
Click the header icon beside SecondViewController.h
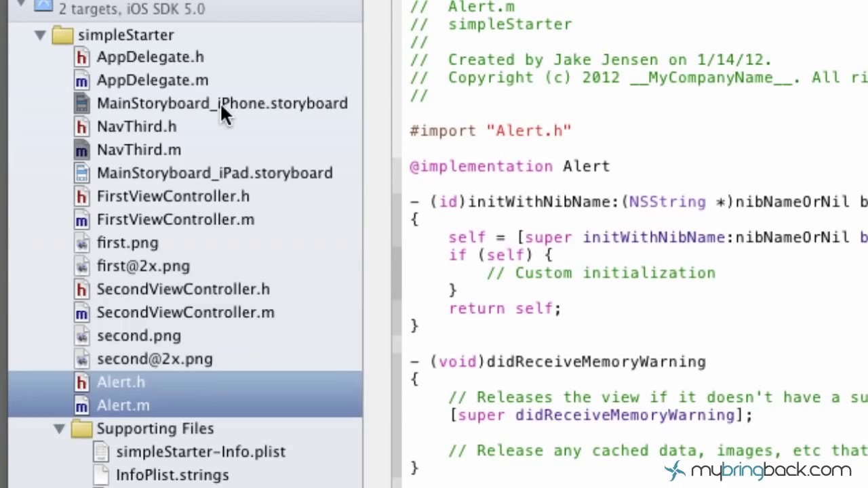(x=81, y=289)
